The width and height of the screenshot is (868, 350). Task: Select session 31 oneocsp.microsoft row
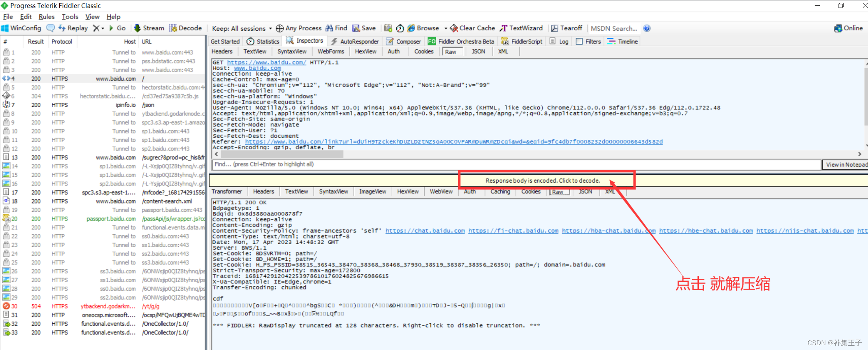coord(103,315)
